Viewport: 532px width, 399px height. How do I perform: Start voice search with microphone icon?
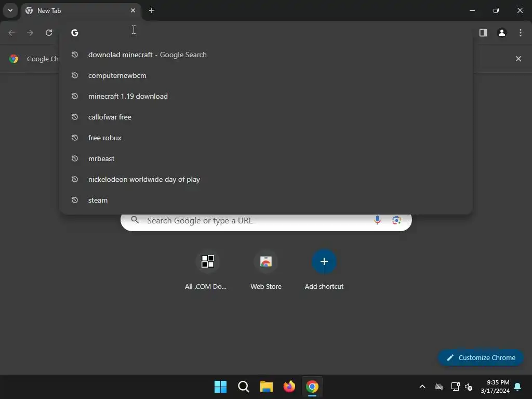point(377,220)
